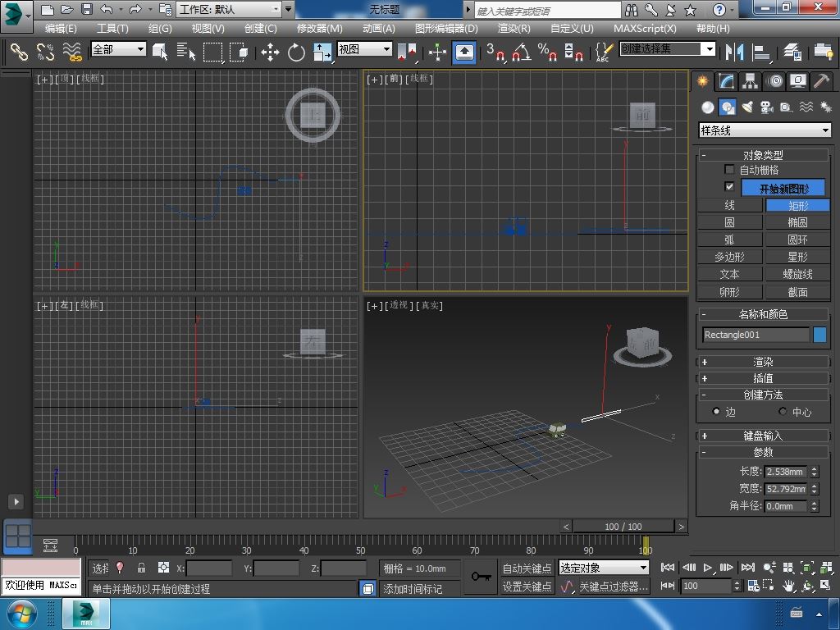The height and width of the screenshot is (630, 840).
Task: Select Geometry category sphere icon
Action: 708,107
